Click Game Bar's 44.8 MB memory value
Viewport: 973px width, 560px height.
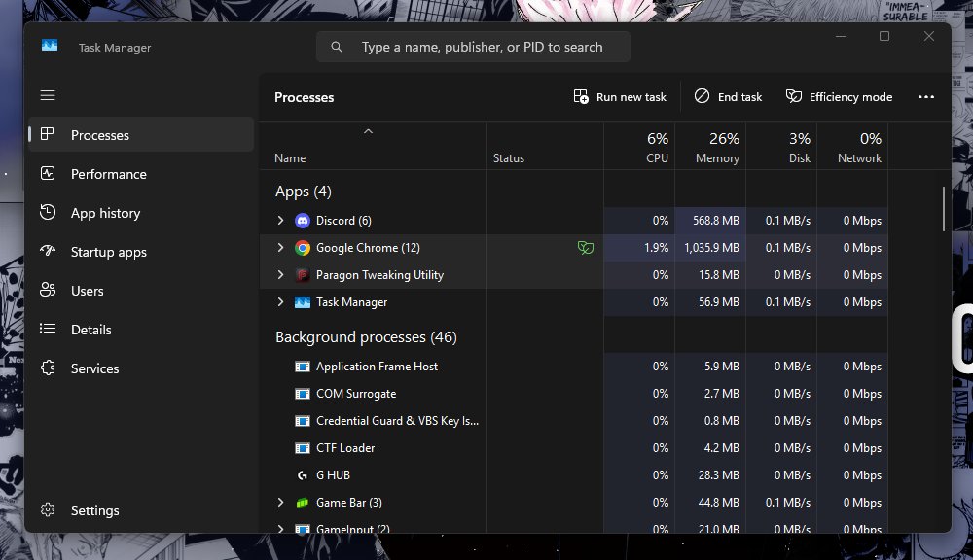719,503
